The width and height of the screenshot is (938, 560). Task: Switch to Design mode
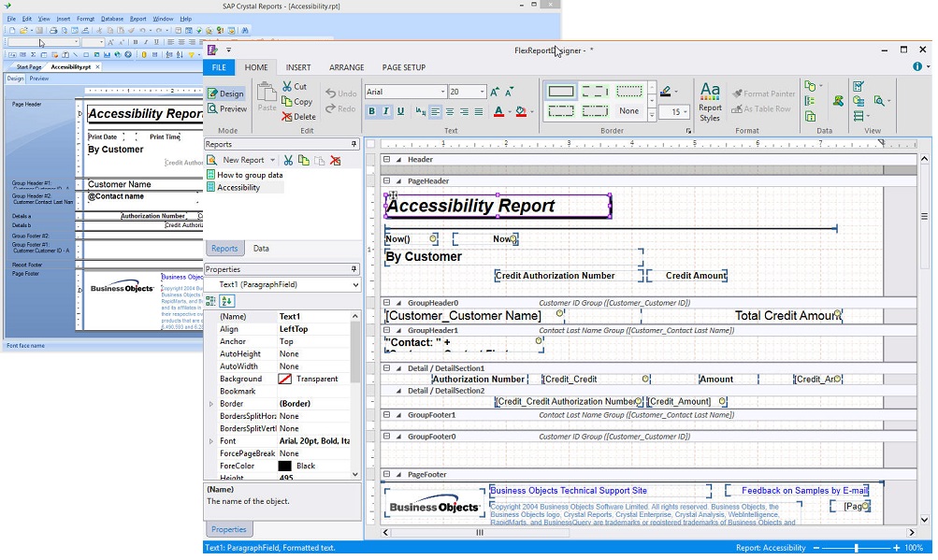click(226, 93)
